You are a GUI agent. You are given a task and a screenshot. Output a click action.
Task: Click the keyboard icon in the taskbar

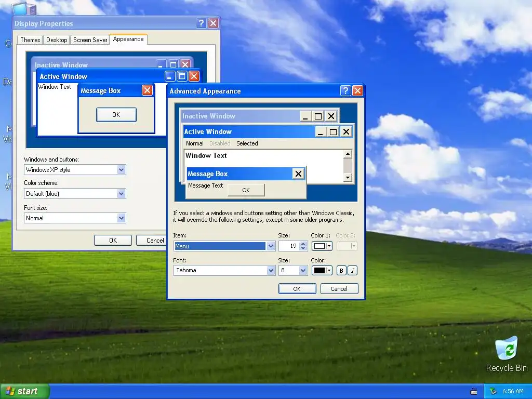[x=474, y=392]
